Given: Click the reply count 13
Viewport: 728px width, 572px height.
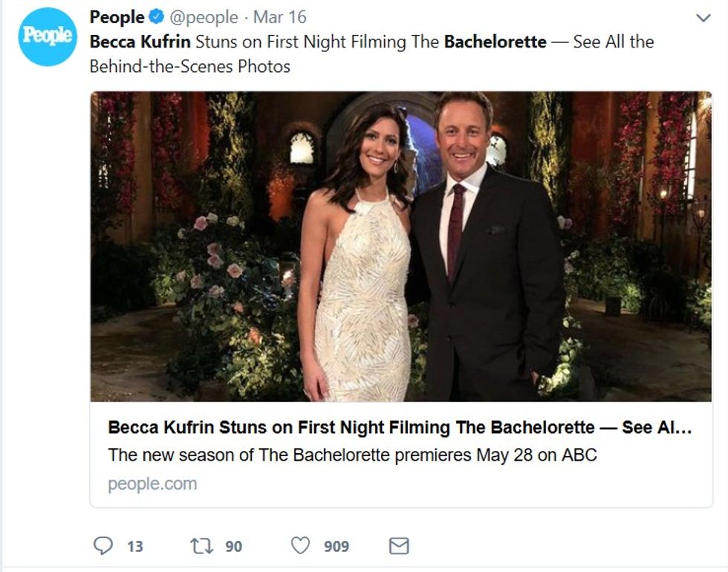Looking at the screenshot, I should 134,547.
